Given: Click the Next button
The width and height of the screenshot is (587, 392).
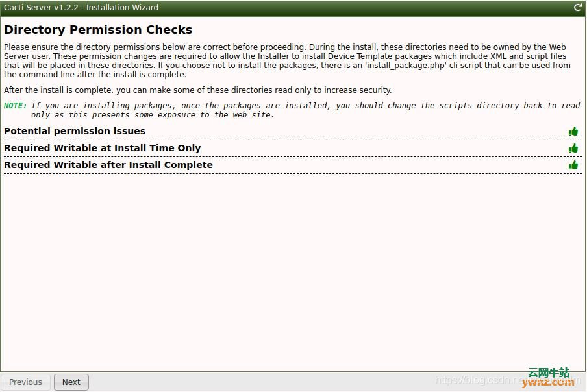Looking at the screenshot, I should coord(71,382).
